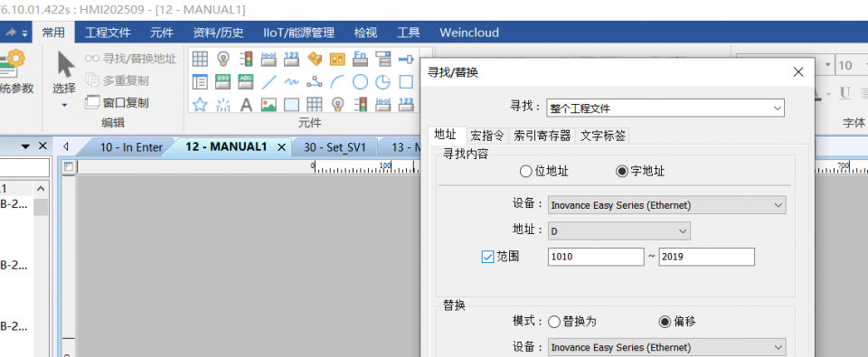This screenshot has height=357, width=868.
Task: Select the star shape icon
Action: pos(200,105)
